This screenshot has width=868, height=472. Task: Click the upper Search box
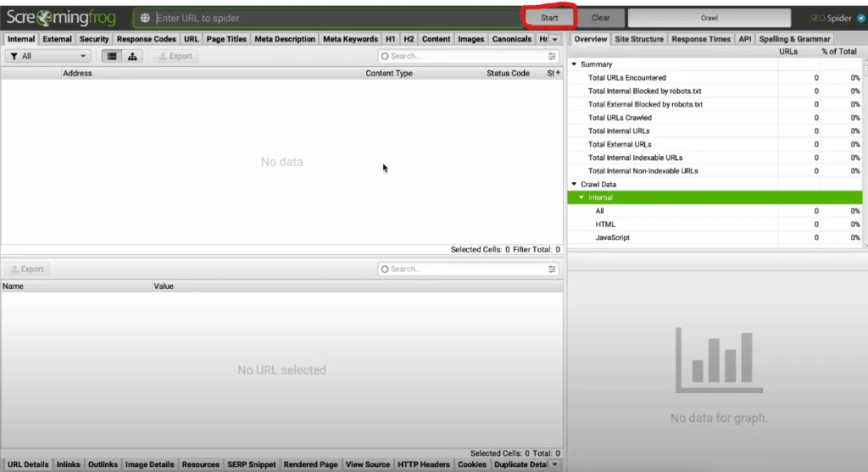[468, 57]
